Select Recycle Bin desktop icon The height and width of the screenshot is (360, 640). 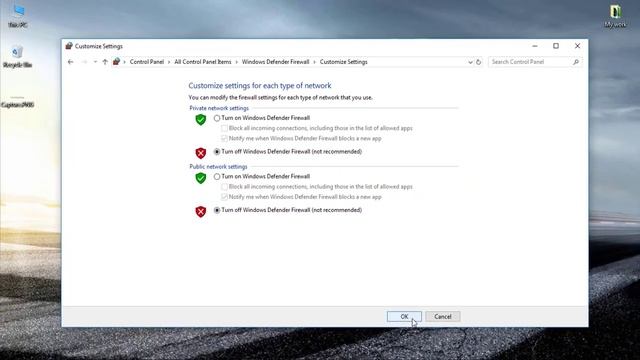(x=17, y=56)
